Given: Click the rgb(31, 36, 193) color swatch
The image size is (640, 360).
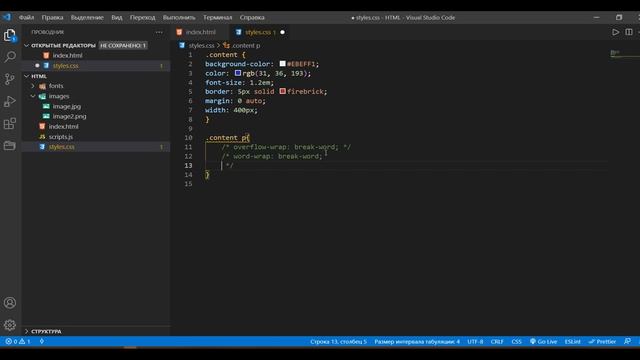Looking at the screenshot, I should [238, 73].
